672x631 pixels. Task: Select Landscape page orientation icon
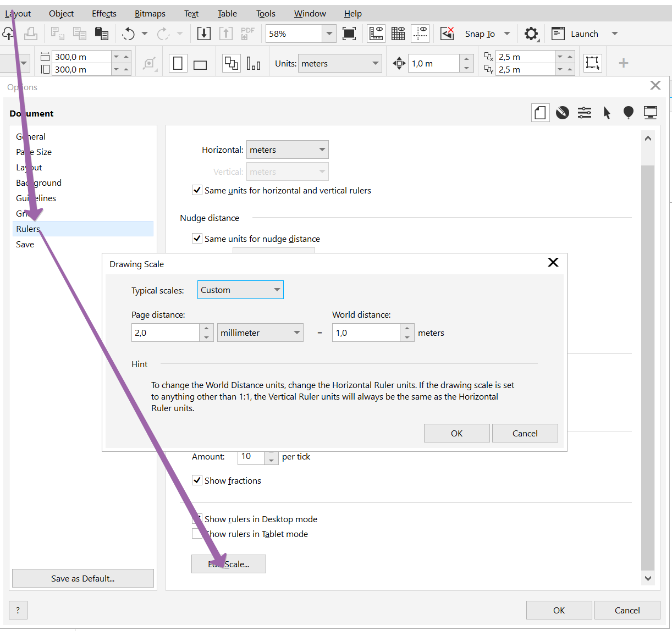(x=200, y=64)
